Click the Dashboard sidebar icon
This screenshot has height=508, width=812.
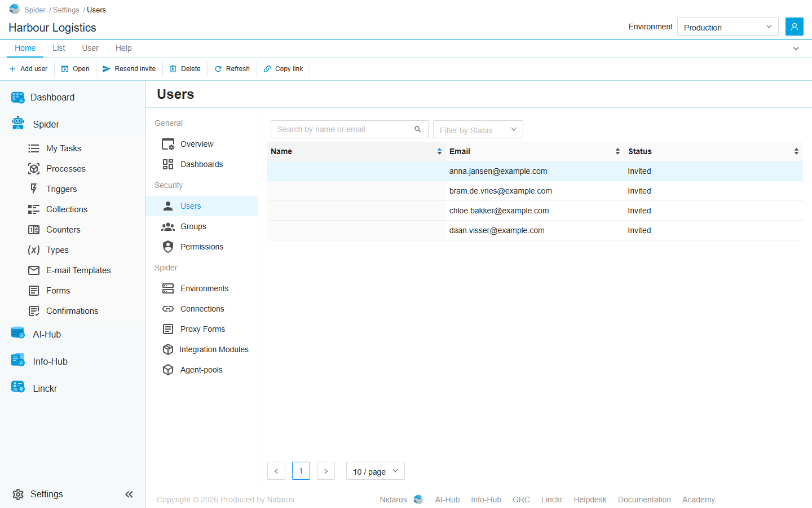pyautogui.click(x=18, y=98)
